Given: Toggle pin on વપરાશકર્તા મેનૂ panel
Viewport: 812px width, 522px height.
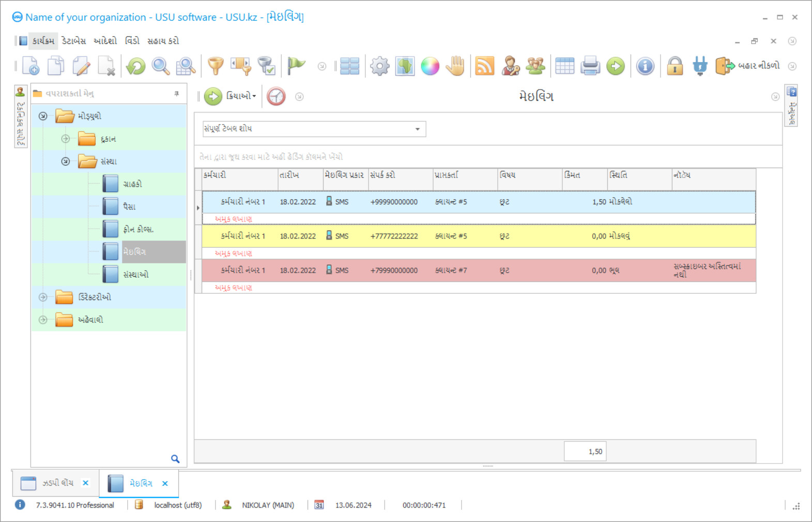Looking at the screenshot, I should 177,94.
